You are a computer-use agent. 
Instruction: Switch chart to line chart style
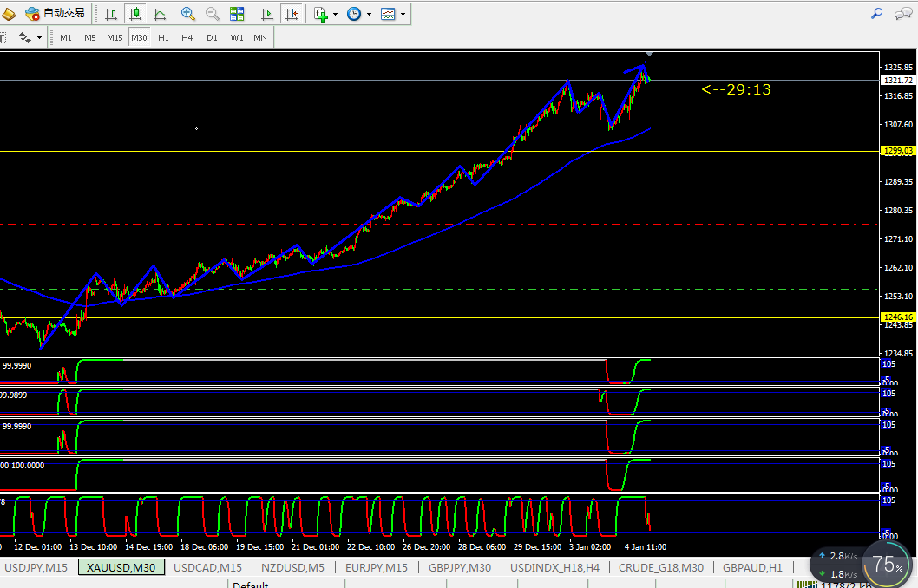[x=160, y=14]
